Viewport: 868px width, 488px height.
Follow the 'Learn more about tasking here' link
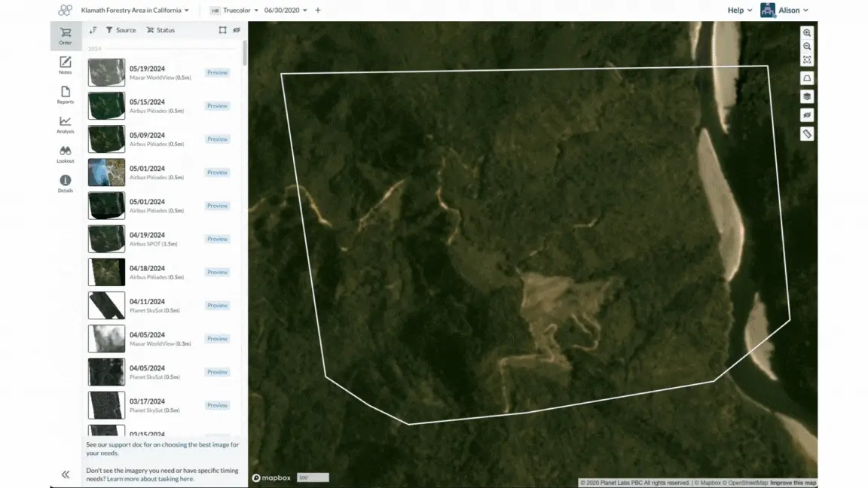150,479
